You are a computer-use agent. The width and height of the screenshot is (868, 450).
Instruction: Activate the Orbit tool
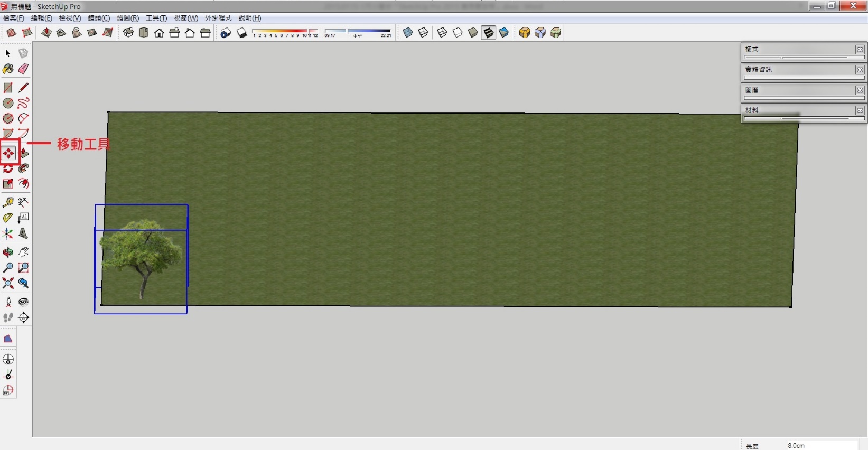pos(8,252)
